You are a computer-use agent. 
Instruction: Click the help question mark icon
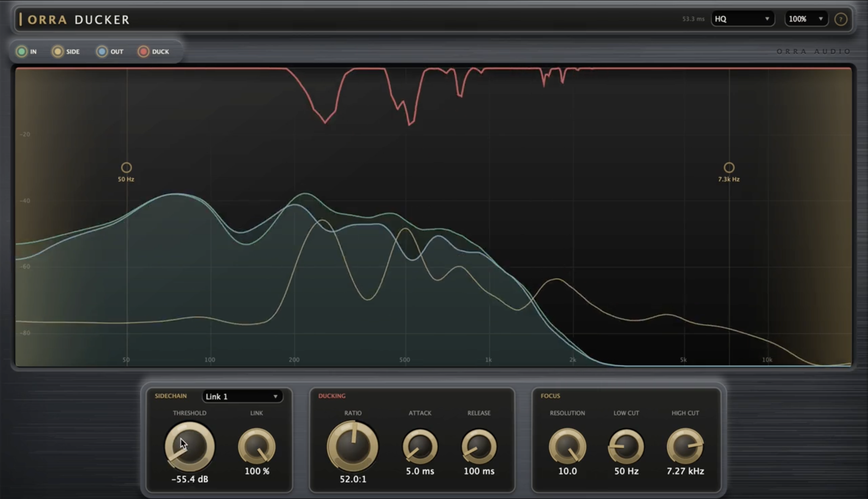pos(841,19)
